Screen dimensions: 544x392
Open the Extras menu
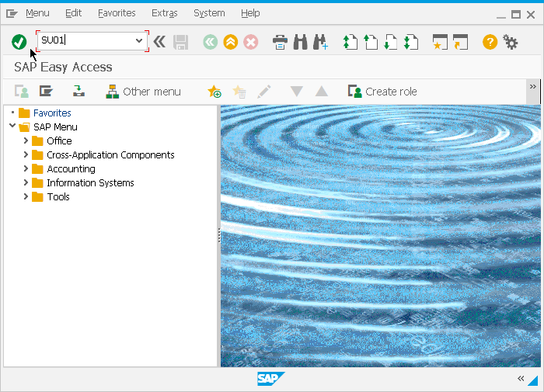(165, 13)
